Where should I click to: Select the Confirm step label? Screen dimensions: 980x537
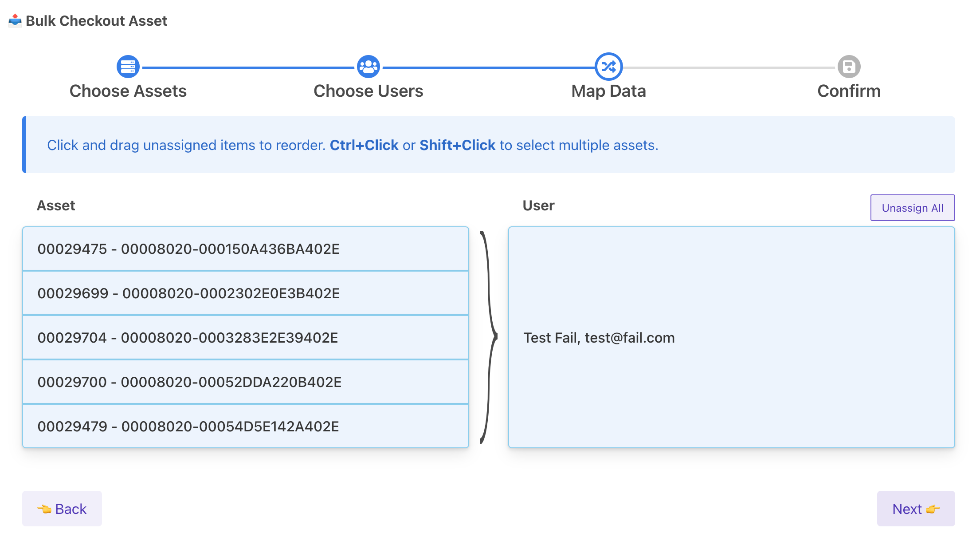[849, 91]
